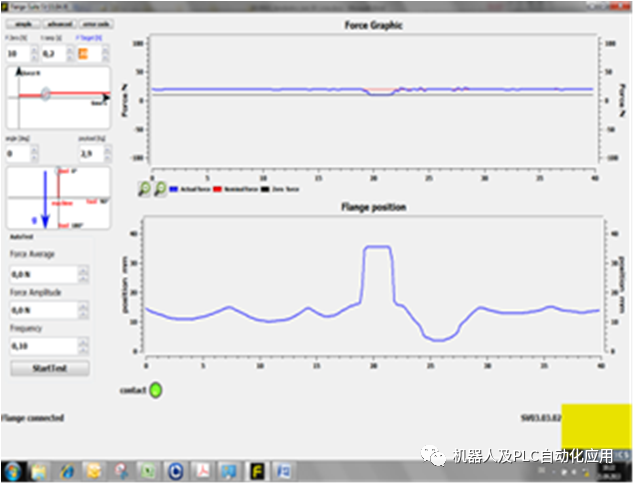
Task: Open the Windows Start menu orb
Action: [12, 471]
